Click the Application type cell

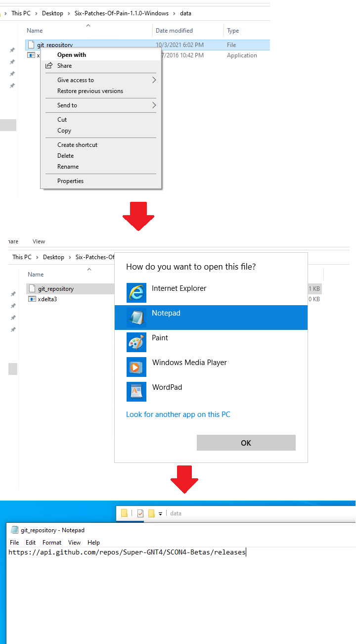tap(242, 55)
